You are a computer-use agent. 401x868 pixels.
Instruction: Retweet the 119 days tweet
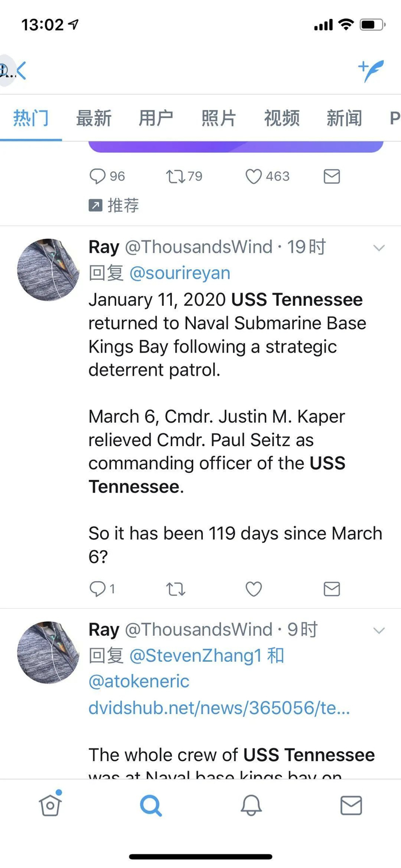click(x=176, y=589)
